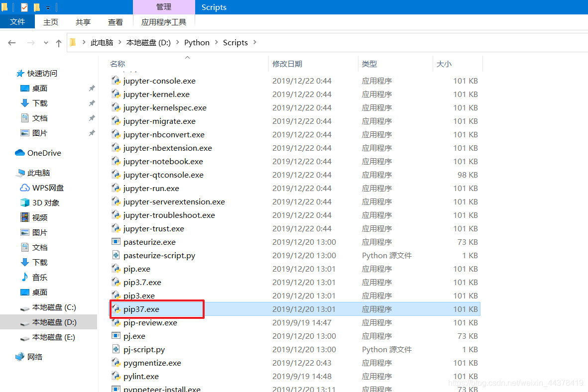Select jupyter-nbextension.exe file name
This screenshot has height=392, width=588.
pyautogui.click(x=168, y=148)
